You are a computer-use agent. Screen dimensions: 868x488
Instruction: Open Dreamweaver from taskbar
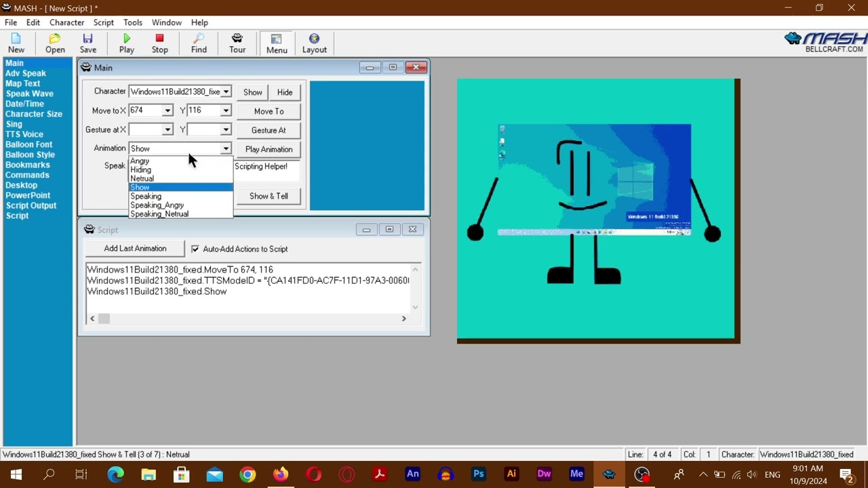(x=544, y=474)
